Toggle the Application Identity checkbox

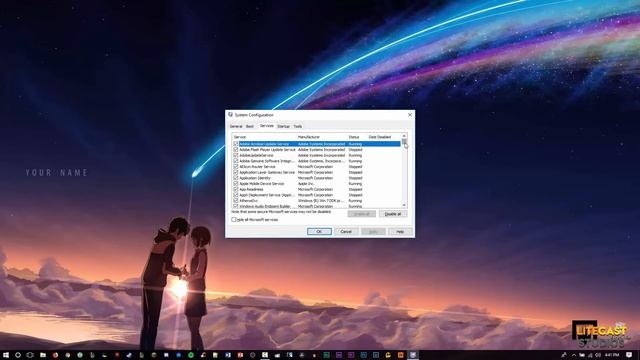point(236,178)
